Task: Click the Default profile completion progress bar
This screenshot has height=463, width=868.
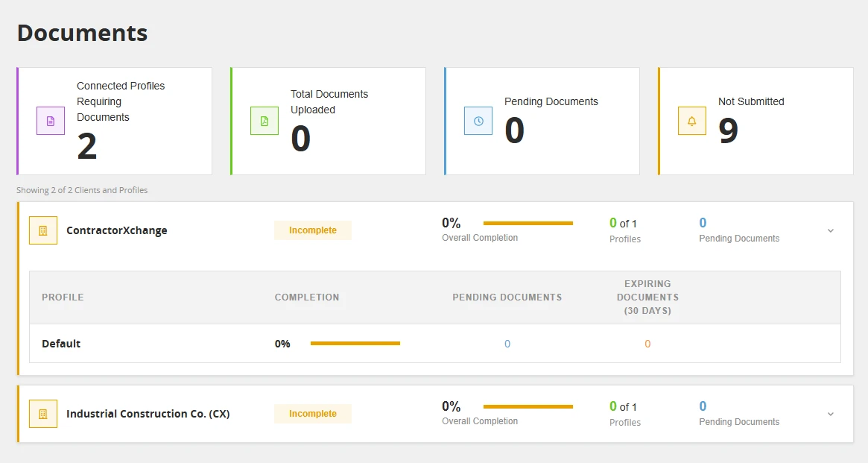Action: click(x=355, y=344)
